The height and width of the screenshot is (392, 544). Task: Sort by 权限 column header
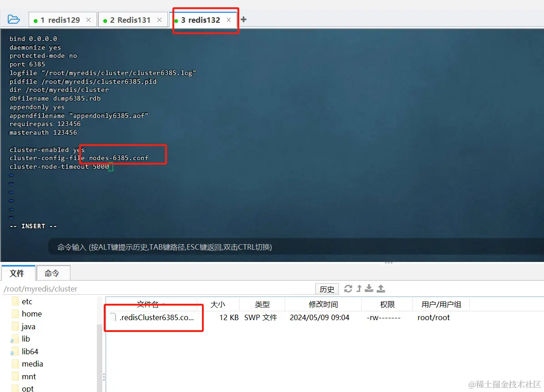click(x=387, y=304)
